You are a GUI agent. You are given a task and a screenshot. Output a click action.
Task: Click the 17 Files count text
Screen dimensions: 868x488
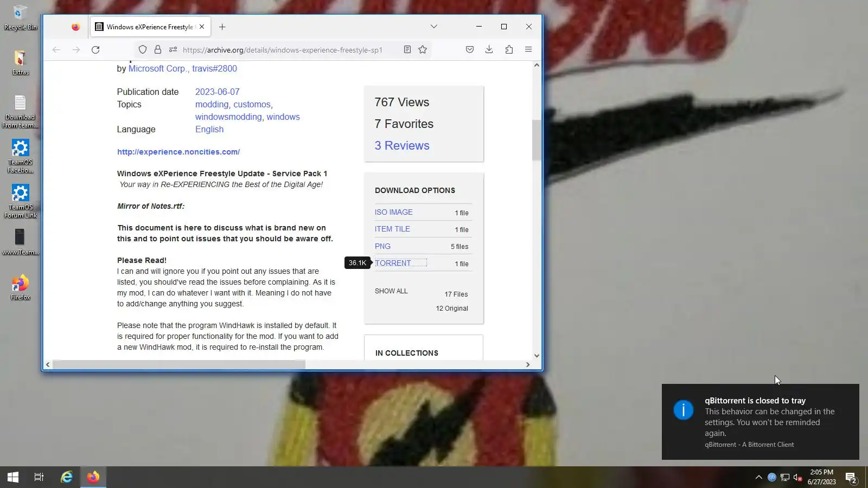[456, 294]
